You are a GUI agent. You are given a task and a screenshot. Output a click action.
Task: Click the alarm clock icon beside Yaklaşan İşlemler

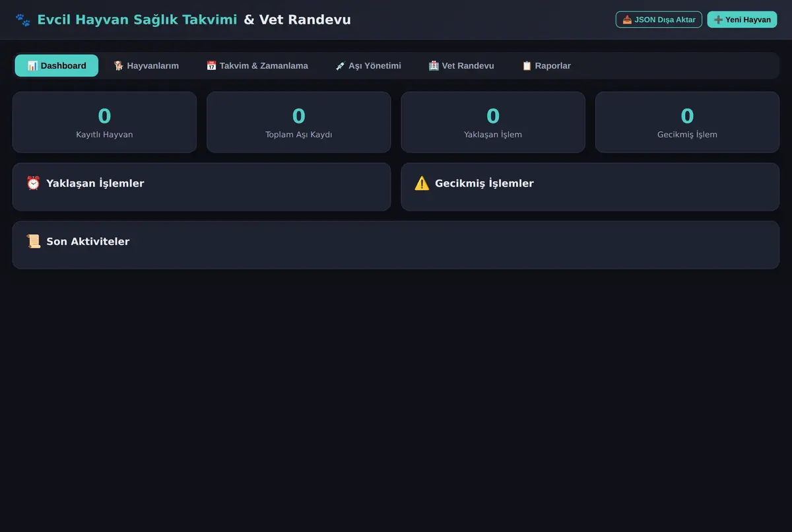tap(33, 183)
